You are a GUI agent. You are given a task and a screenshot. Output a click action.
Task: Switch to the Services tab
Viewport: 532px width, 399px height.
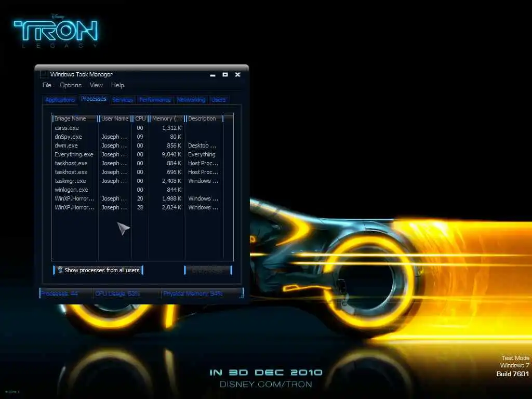pos(123,100)
